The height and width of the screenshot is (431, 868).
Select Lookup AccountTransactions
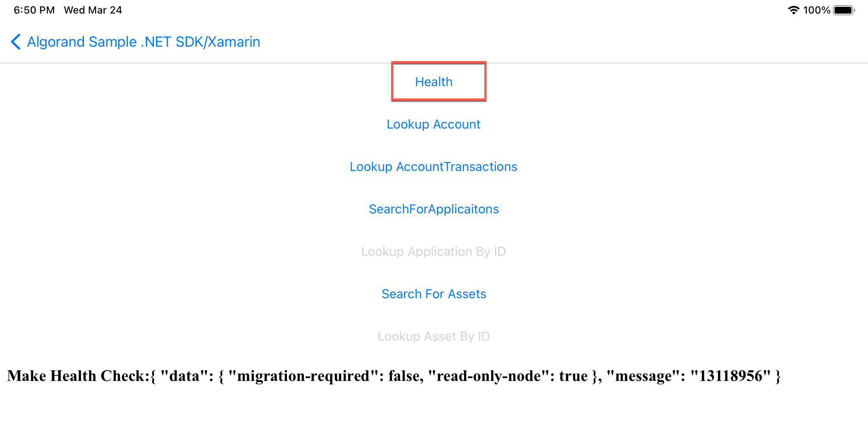pyautogui.click(x=434, y=167)
